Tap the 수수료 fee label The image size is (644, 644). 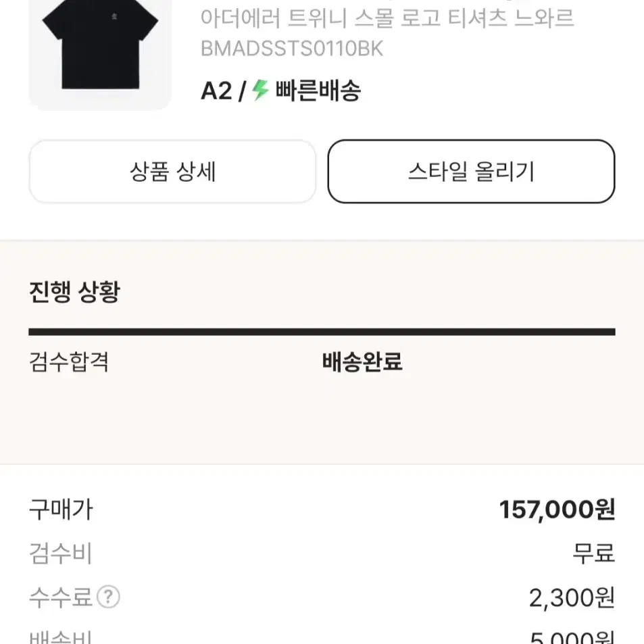click(x=60, y=597)
